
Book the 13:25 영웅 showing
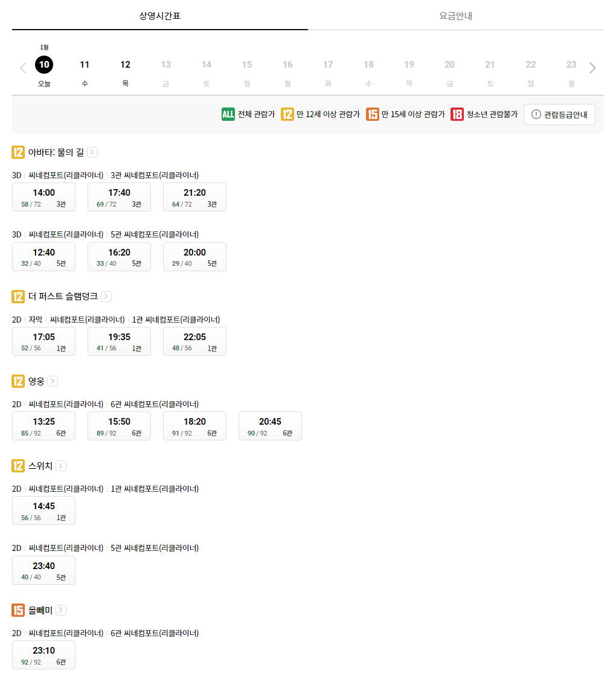click(x=43, y=426)
